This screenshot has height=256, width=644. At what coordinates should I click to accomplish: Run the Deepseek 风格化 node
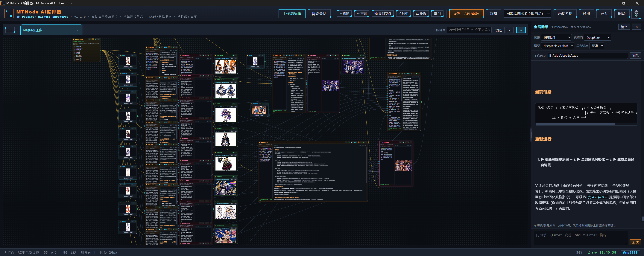click(208, 75)
